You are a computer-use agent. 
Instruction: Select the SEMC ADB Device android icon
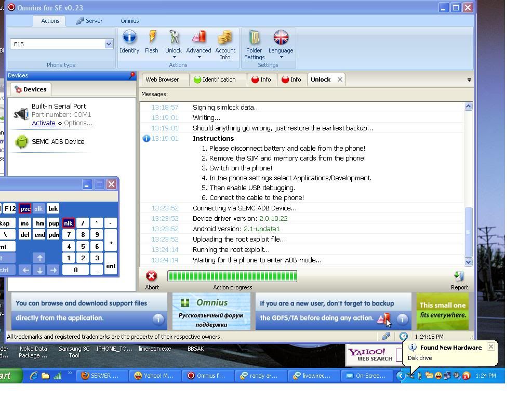coord(22,141)
